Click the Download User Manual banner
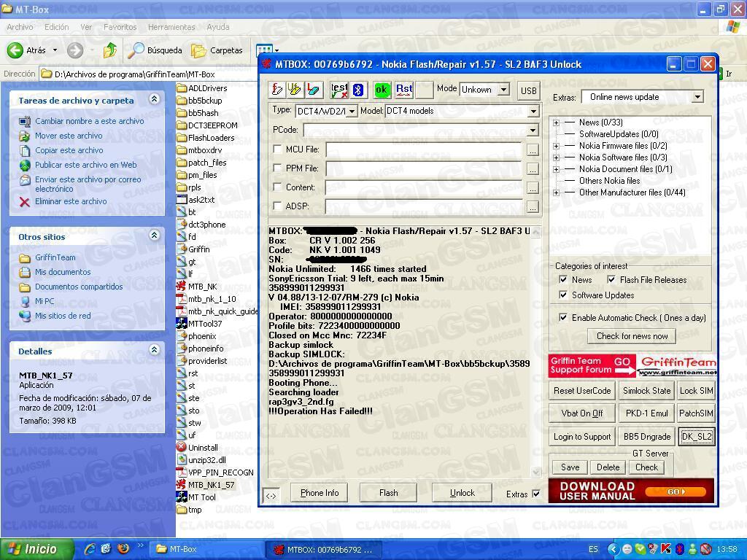The height and width of the screenshot is (560, 747). tap(631, 491)
